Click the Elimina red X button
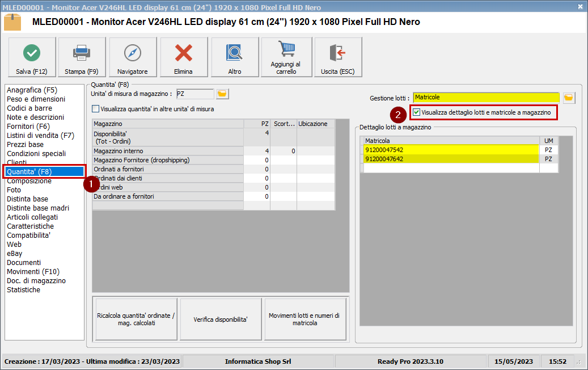 point(184,57)
